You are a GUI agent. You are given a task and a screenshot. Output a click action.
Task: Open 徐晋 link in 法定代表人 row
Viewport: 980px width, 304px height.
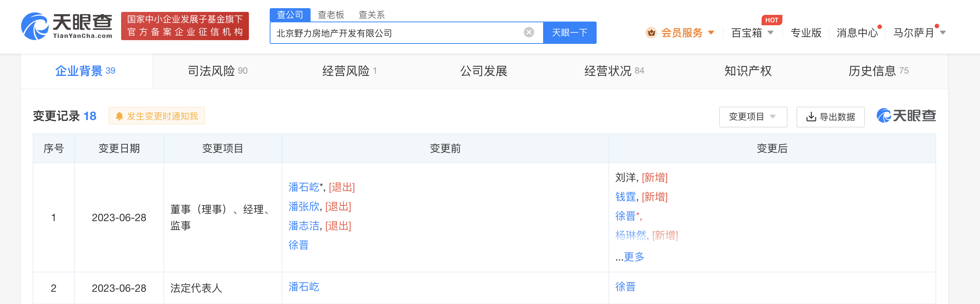pyautogui.click(x=626, y=287)
